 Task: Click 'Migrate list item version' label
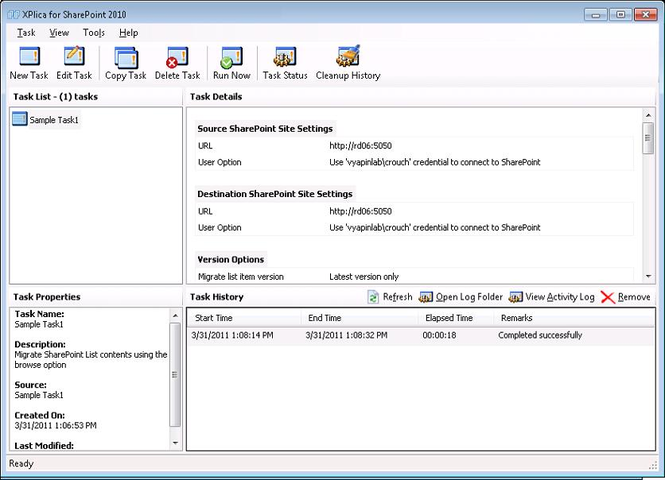(x=241, y=277)
